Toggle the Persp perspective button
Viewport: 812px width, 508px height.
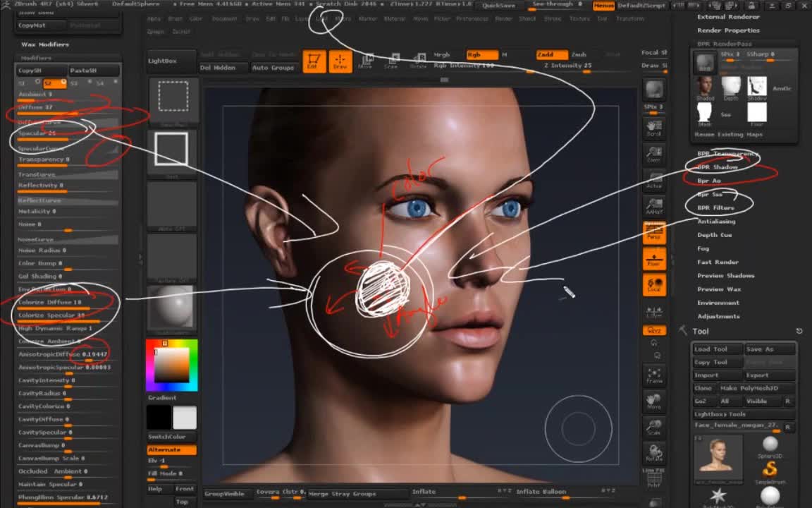tap(654, 232)
